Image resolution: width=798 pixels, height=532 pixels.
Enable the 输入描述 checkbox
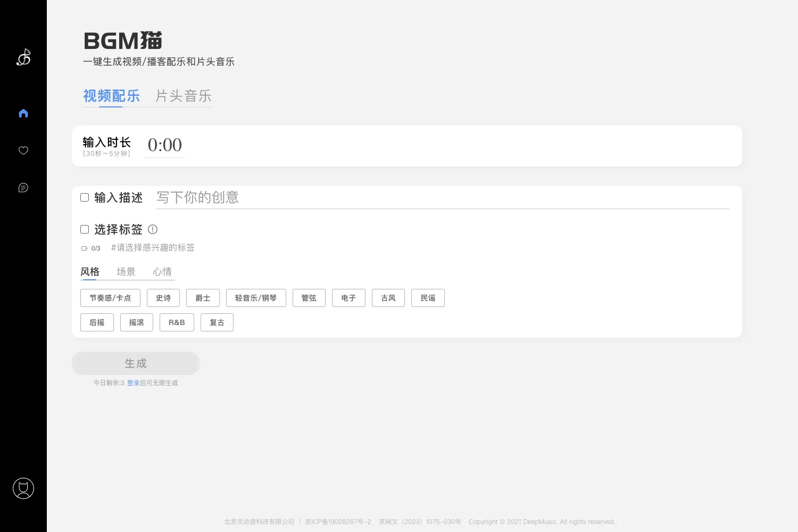[x=85, y=197]
